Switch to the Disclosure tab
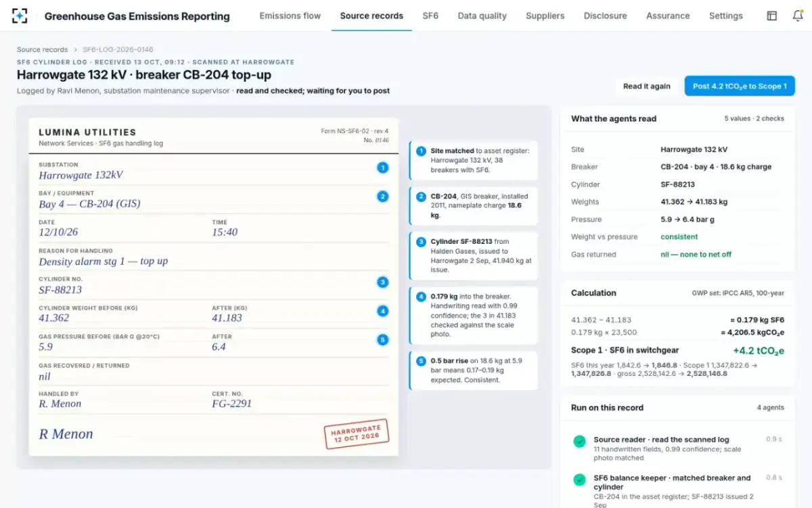812x508 pixels. (x=605, y=16)
